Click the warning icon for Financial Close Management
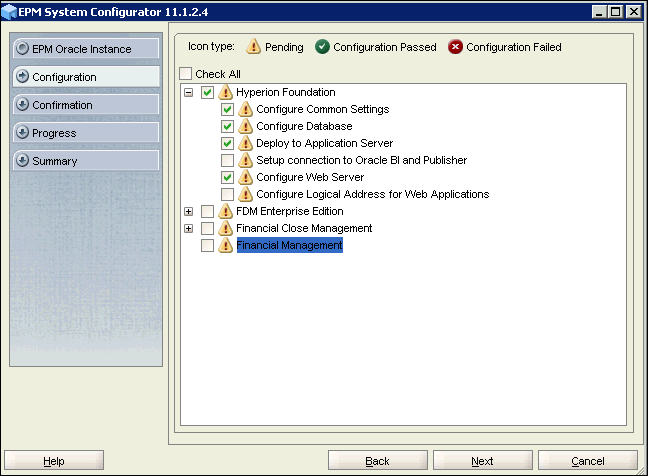This screenshot has width=648, height=476. pyautogui.click(x=225, y=228)
